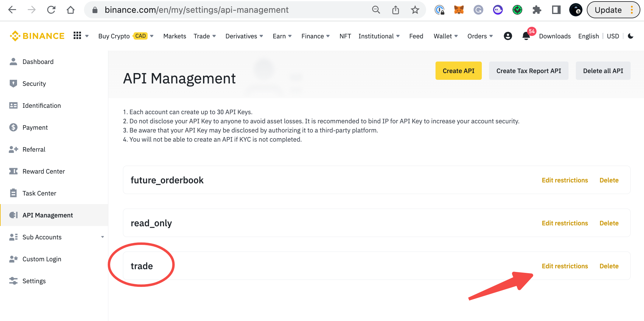Open Reward Center from the sidebar
The width and height of the screenshot is (644, 321).
click(44, 171)
